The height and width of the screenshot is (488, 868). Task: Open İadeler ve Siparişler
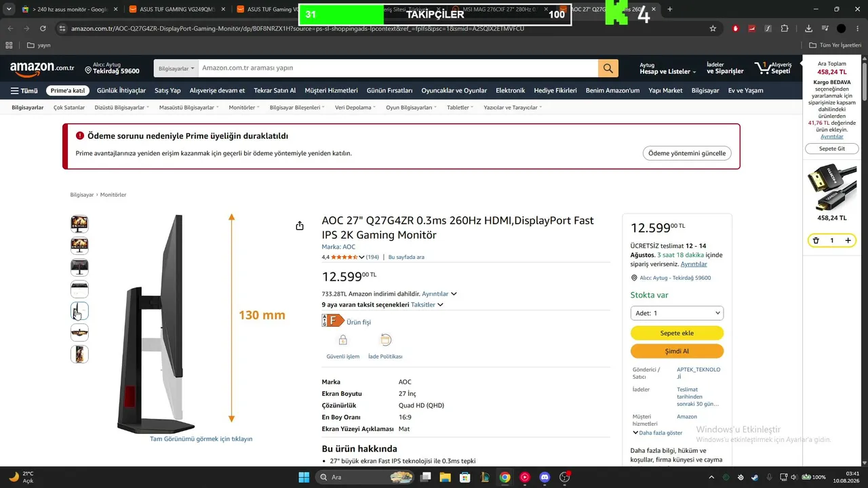pos(725,68)
